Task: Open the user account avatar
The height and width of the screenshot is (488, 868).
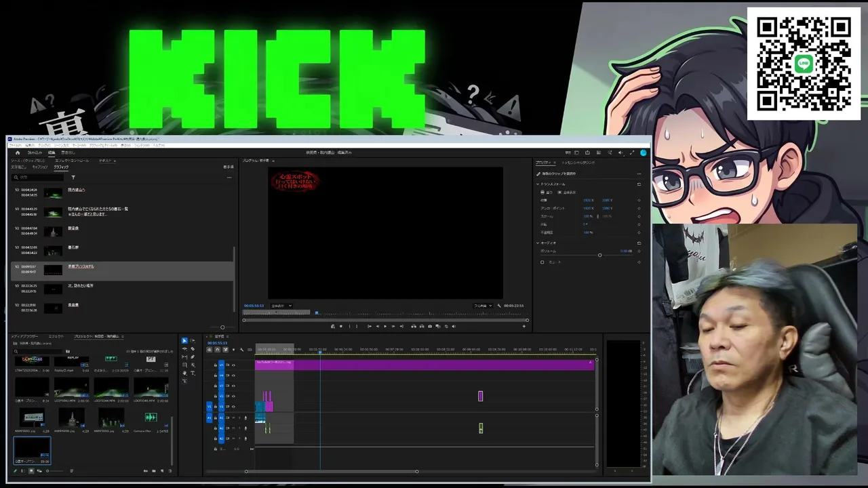Action: coord(644,152)
